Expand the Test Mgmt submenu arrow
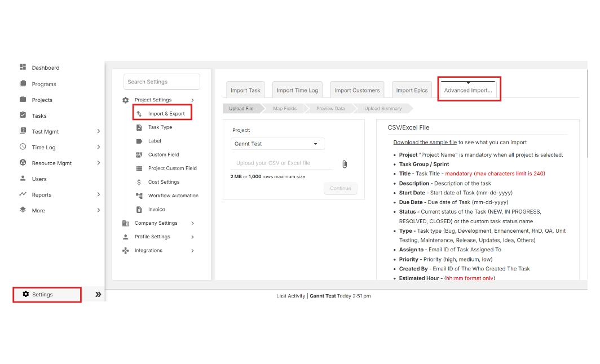This screenshot has height=364, width=600. click(98, 131)
